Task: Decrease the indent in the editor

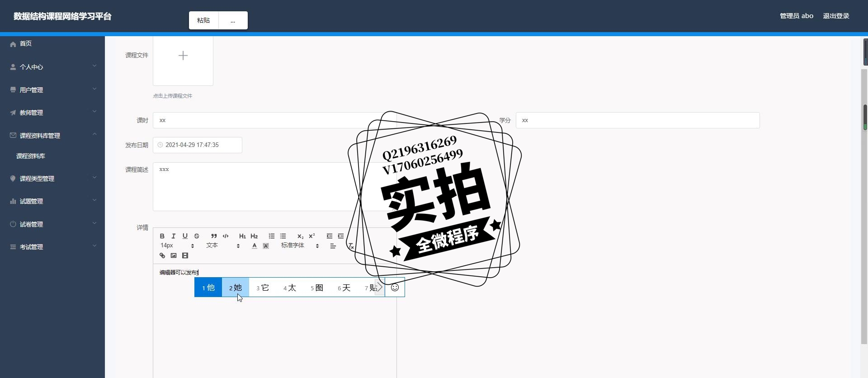Action: click(329, 236)
